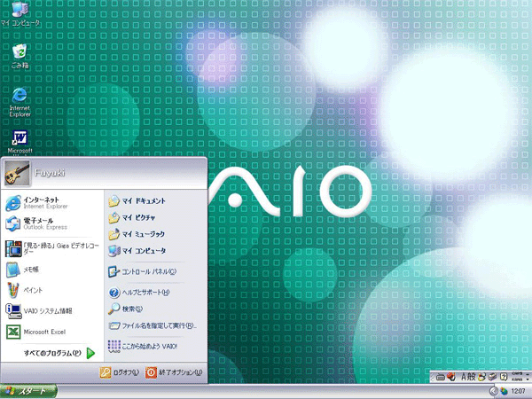Open ヘルプとサポート (Help and Support)
Image resolution: width=532 pixels, height=399 pixels.
pos(139,292)
